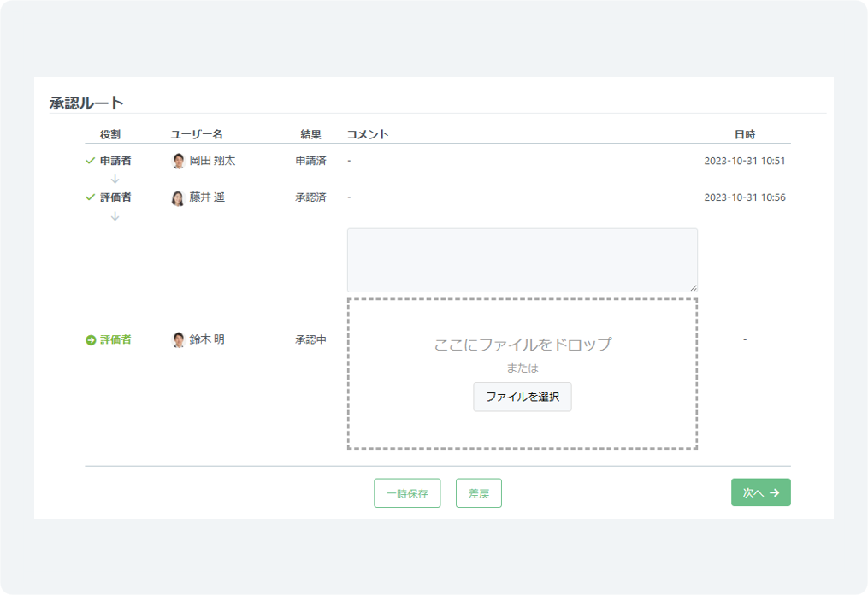Viewport: 868px width, 595px height.
Task: Click the 承認中 status text
Action: (x=310, y=340)
